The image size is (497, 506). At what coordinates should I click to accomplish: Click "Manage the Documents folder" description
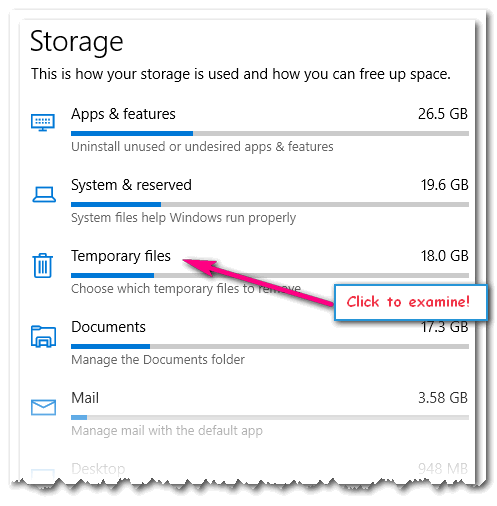click(158, 360)
